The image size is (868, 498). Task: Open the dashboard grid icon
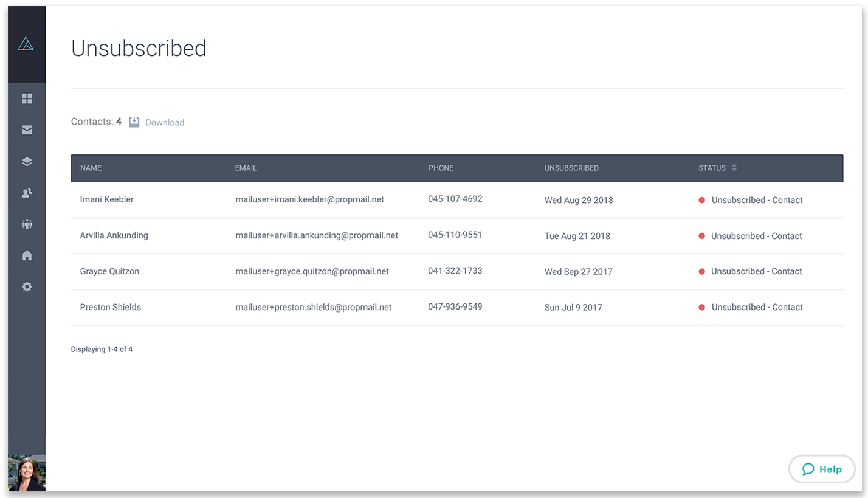point(27,99)
